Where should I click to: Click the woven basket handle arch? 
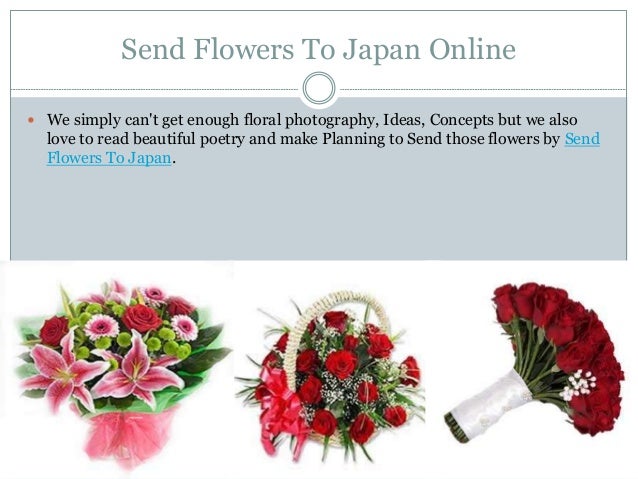(334, 322)
